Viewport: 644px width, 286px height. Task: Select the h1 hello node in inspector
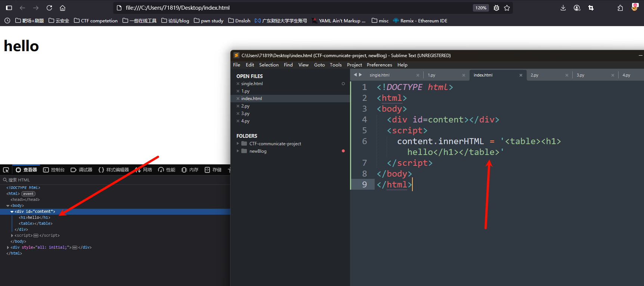pyautogui.click(x=34, y=218)
